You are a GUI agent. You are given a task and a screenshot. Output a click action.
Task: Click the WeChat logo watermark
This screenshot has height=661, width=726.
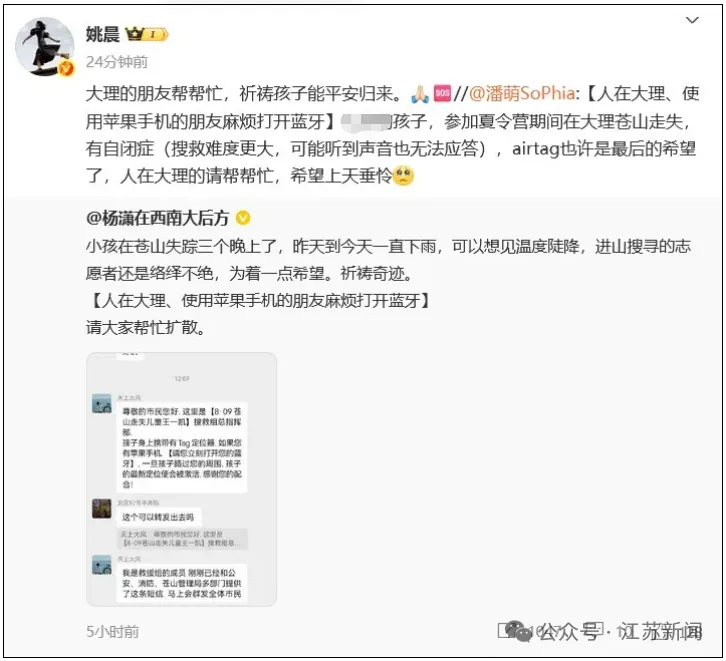[518, 631]
